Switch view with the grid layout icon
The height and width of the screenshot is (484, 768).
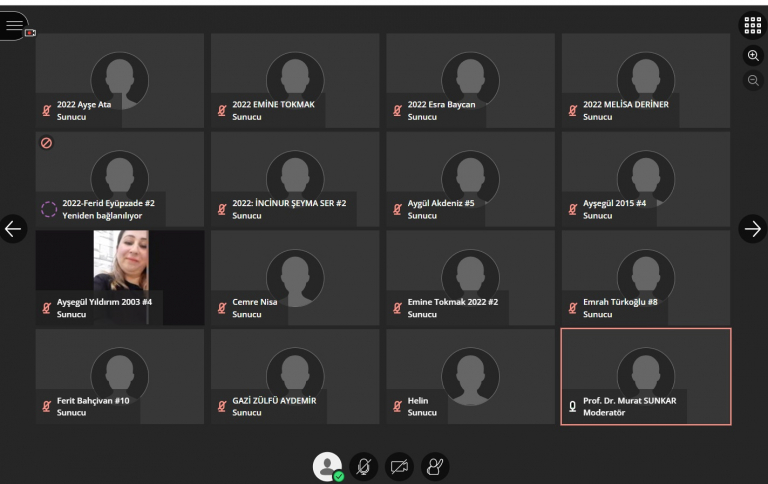pos(753,25)
